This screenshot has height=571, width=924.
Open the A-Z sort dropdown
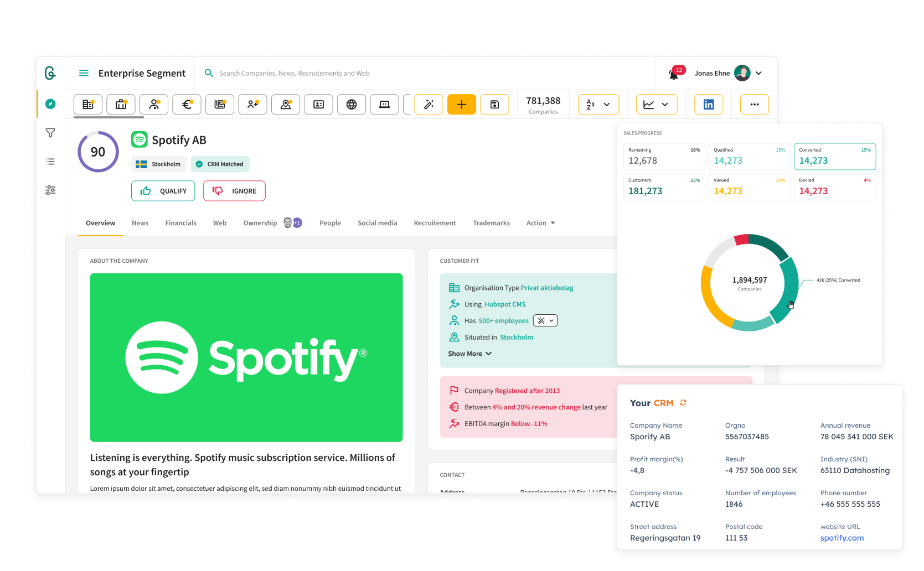click(x=598, y=105)
